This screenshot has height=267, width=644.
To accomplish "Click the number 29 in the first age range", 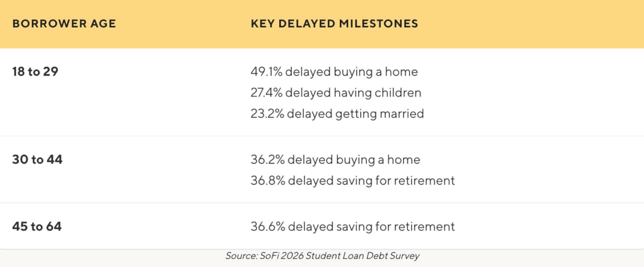I will (x=51, y=71).
